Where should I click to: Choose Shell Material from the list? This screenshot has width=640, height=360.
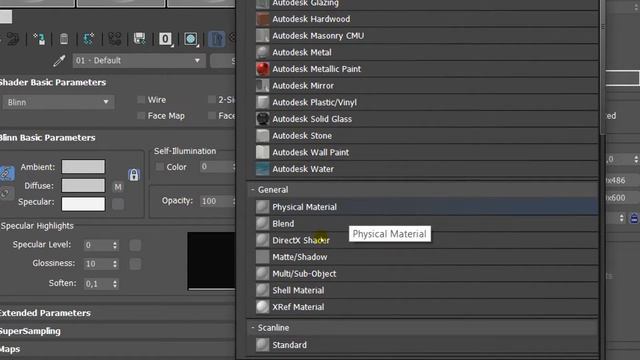[426, 291]
